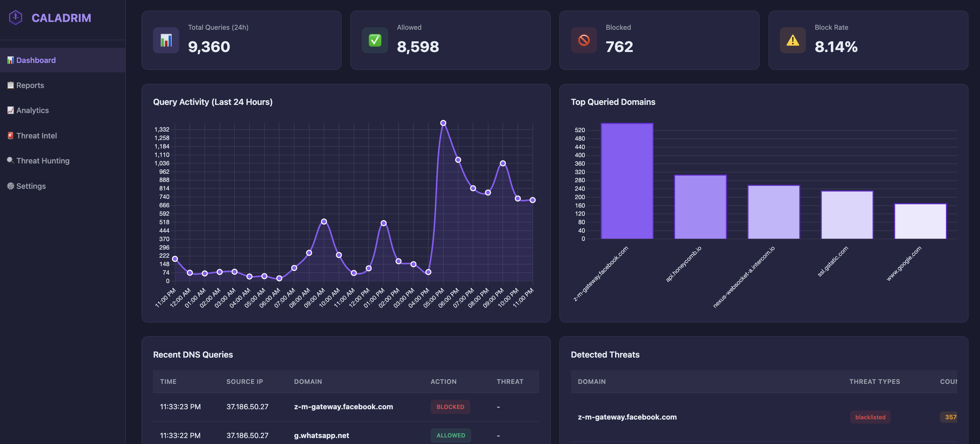
Task: Click the BLOCKED badge for z-m-gateway.facebook.com
Action: pyautogui.click(x=450, y=407)
